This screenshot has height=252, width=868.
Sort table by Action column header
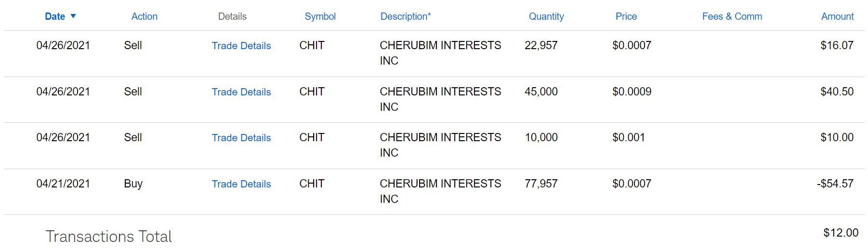(x=144, y=16)
